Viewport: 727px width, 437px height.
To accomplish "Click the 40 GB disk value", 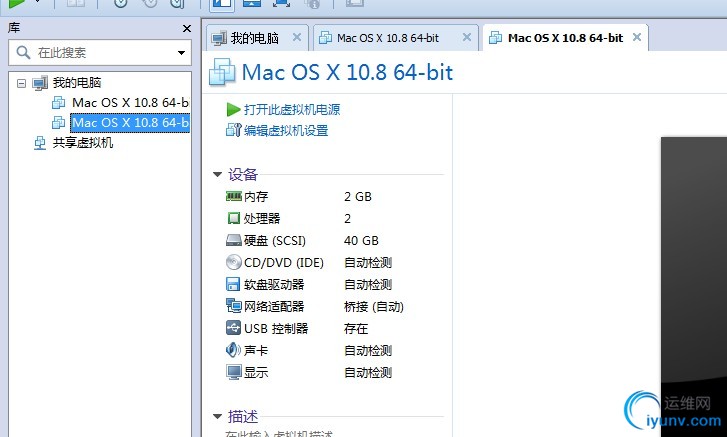I will [x=361, y=241].
